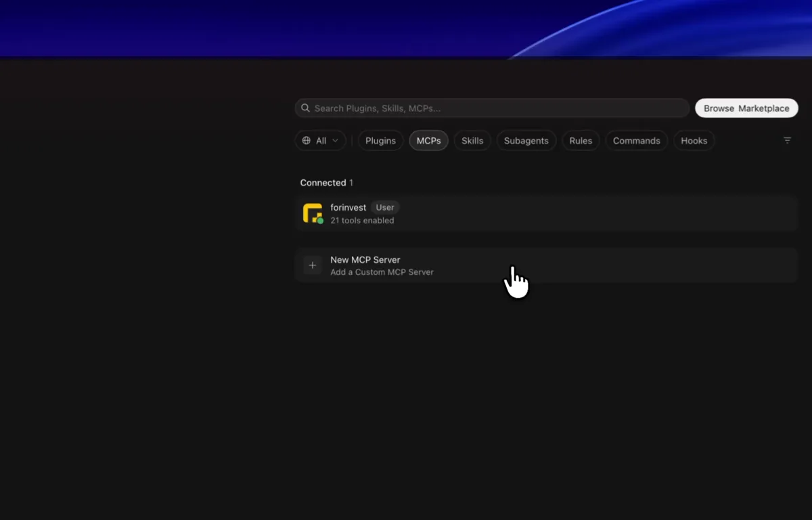Focus the Search Plugins, Skills, MCPs field
Viewport: 812px width, 520px height.
pyautogui.click(x=492, y=108)
